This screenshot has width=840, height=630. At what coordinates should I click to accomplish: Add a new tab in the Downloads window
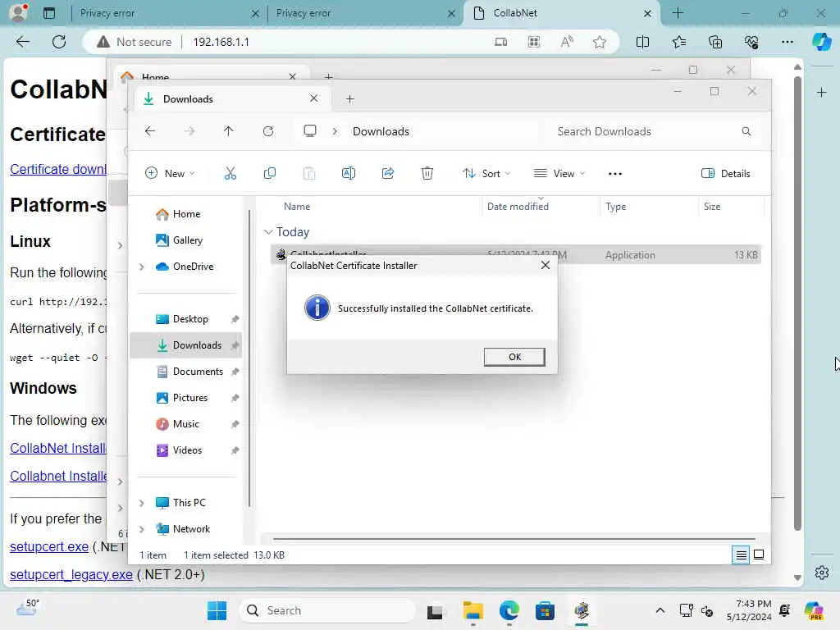click(x=349, y=99)
